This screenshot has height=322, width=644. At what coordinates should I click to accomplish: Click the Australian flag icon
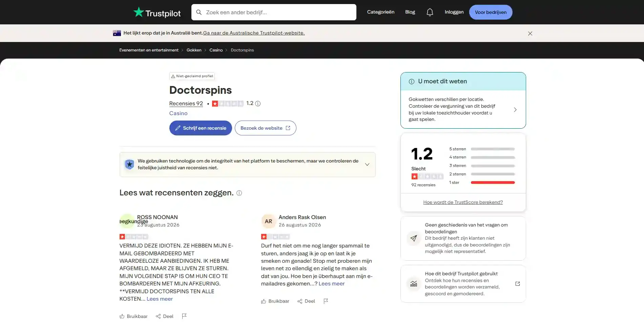[117, 33]
